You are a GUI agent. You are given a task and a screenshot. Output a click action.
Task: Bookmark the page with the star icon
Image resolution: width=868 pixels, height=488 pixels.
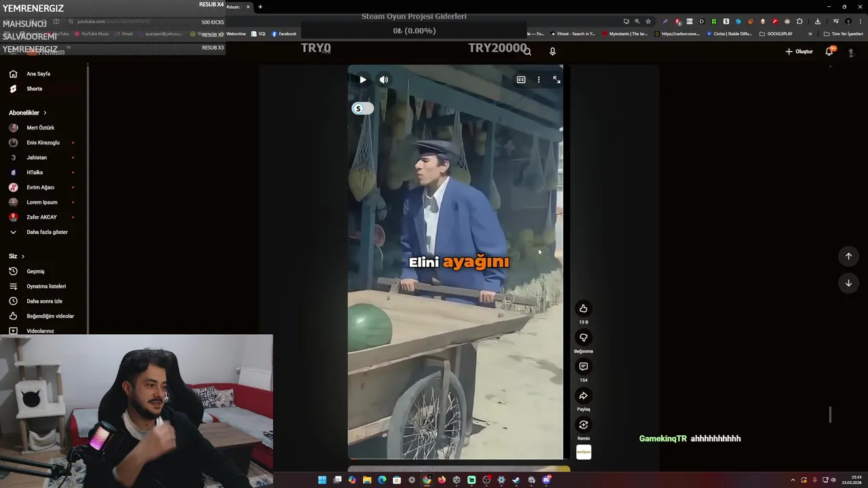tap(648, 22)
